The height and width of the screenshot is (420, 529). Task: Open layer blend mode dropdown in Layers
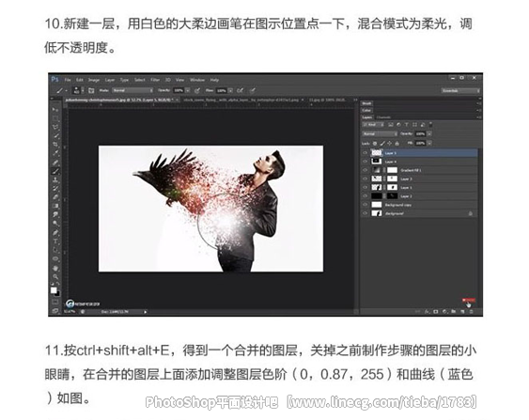click(380, 134)
